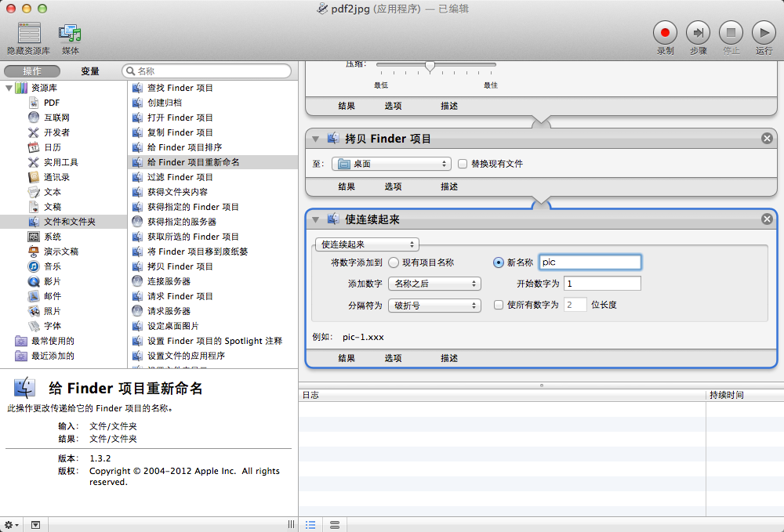This screenshot has width=784, height=532.
Task: Remove the 使连续起来 action with its X
Action: pyautogui.click(x=767, y=219)
